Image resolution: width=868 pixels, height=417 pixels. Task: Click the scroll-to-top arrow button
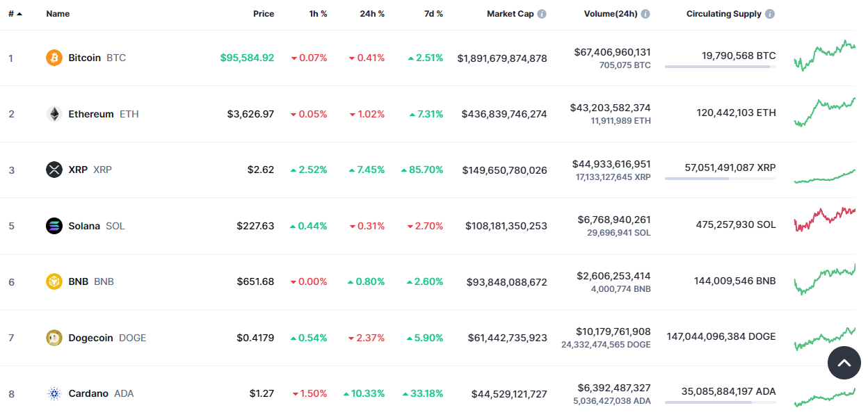click(844, 363)
